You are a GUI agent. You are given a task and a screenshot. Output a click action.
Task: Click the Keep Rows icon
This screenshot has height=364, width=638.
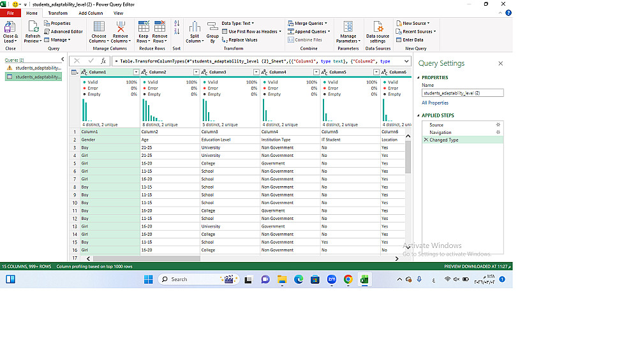tap(144, 27)
